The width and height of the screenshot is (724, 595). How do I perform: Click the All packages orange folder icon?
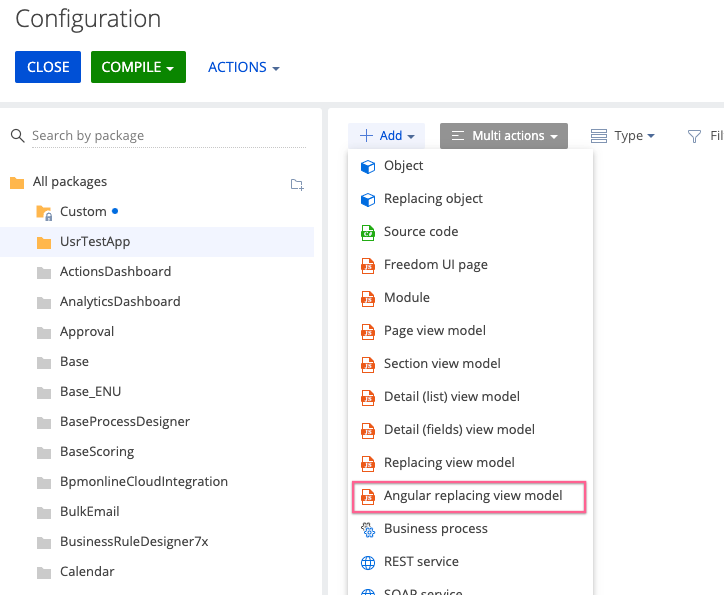click(x=17, y=183)
